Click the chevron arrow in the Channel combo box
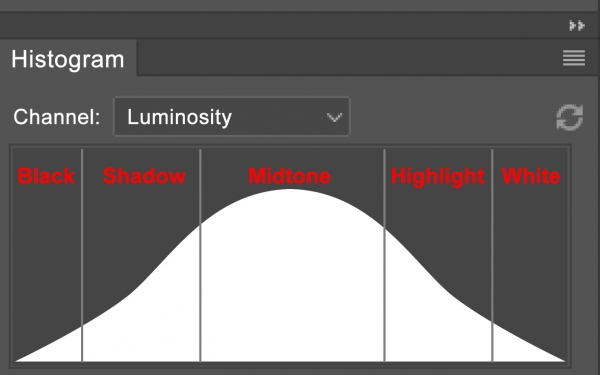This screenshot has width=600, height=375. [334, 117]
